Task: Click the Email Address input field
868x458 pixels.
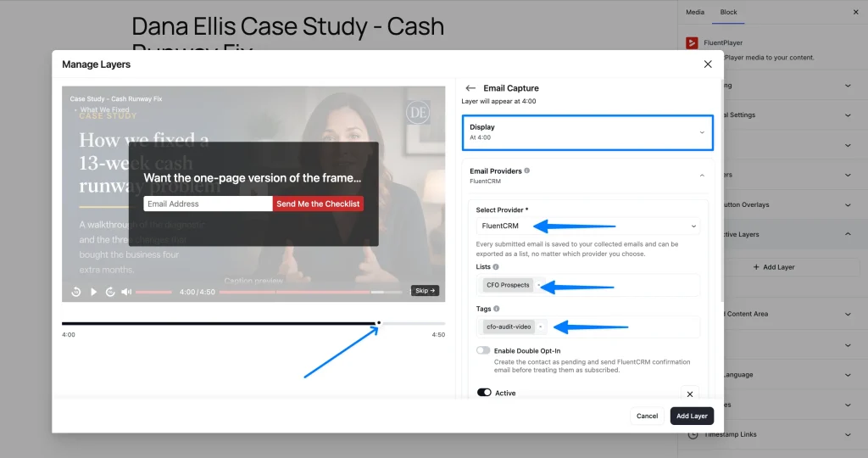Action: (208, 204)
